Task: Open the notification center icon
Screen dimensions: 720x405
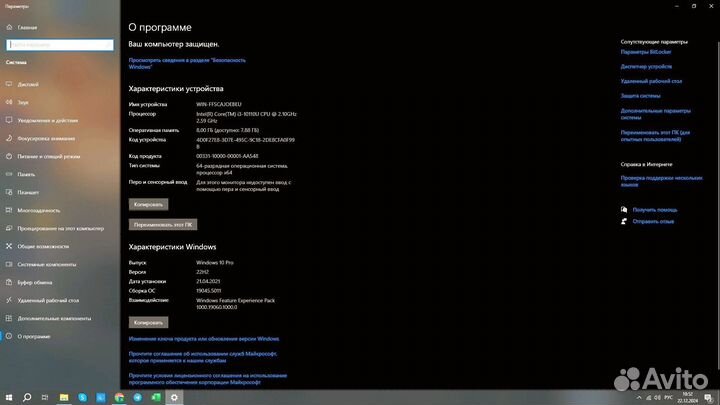Action: pyautogui.click(x=709, y=398)
